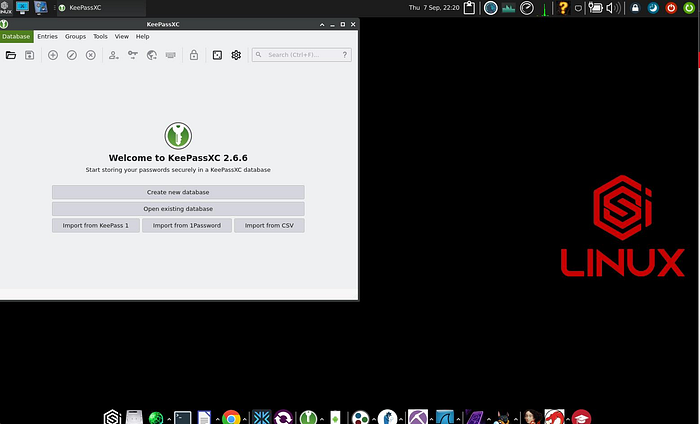Click the search help question mark
This screenshot has width=700, height=424.
point(345,55)
